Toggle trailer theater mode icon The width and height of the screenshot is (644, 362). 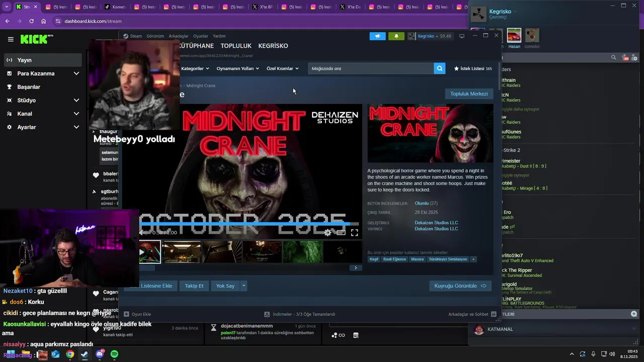(x=341, y=232)
